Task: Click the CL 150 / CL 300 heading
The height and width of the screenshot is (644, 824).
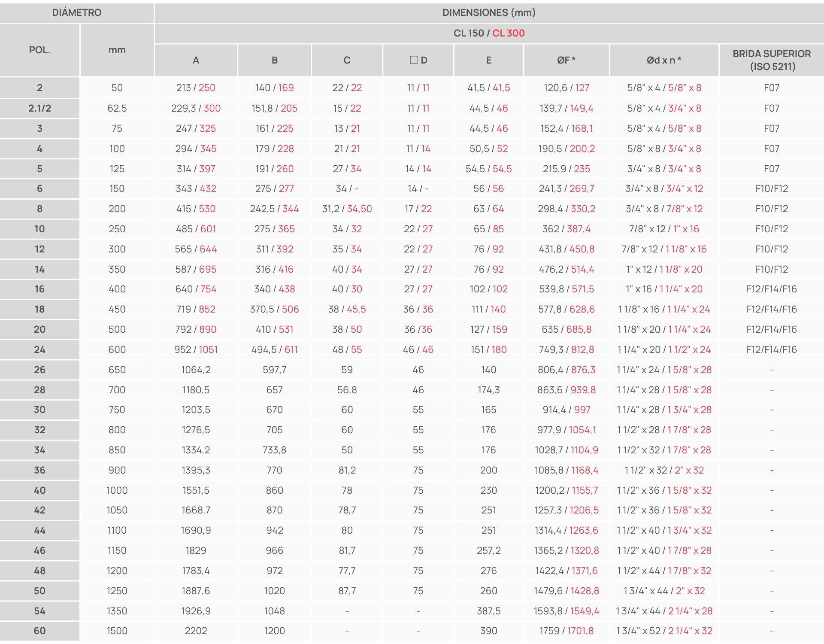Action: point(489,33)
